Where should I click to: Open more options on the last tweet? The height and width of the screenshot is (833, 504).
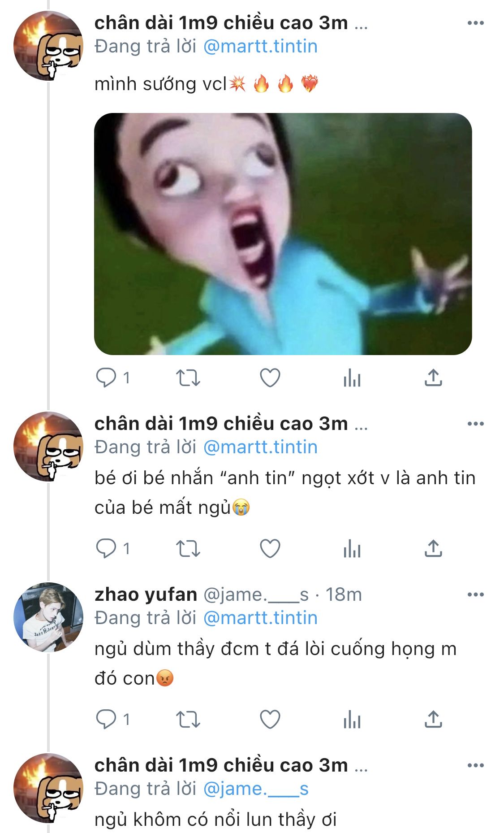475,765
